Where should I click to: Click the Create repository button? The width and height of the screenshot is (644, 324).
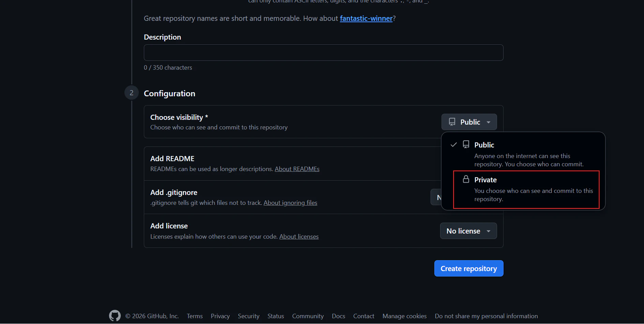[x=469, y=268]
